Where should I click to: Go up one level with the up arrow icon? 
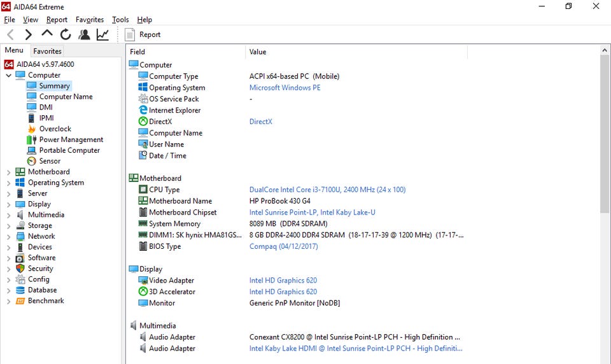coord(46,34)
